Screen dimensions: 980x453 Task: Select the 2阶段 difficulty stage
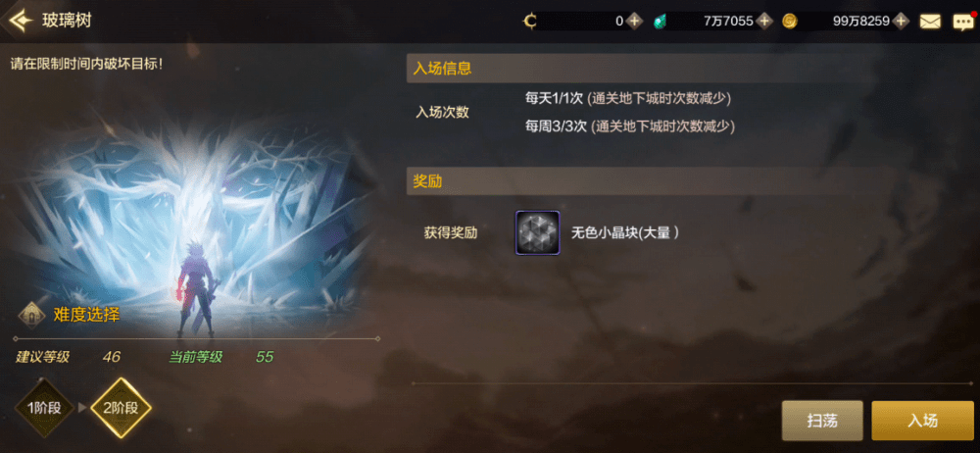pyautogui.click(x=122, y=409)
